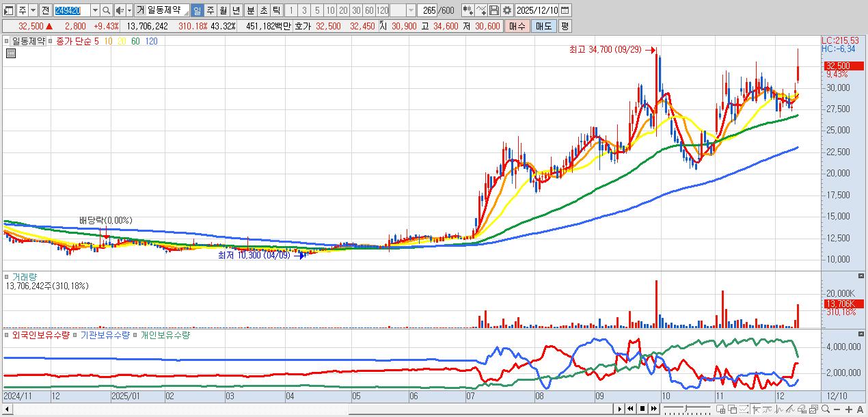The width and height of the screenshot is (868, 417).
Task: Select the 3 interval button
Action: coord(303,10)
